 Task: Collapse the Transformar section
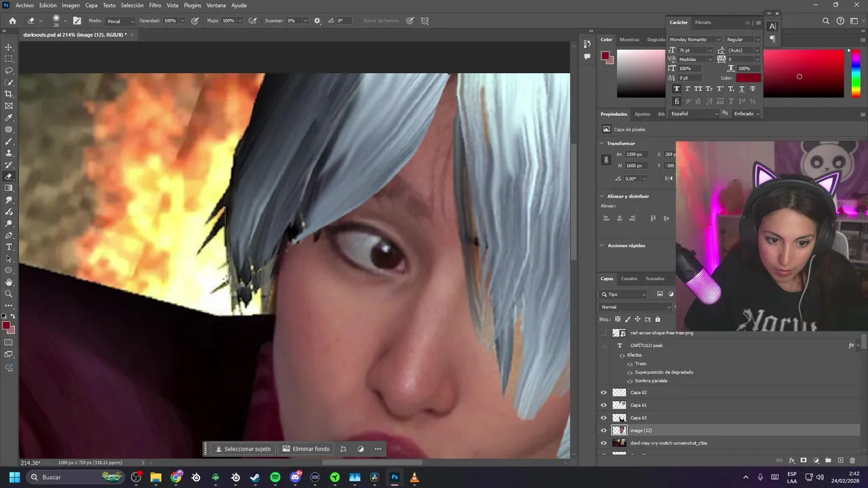click(x=601, y=144)
